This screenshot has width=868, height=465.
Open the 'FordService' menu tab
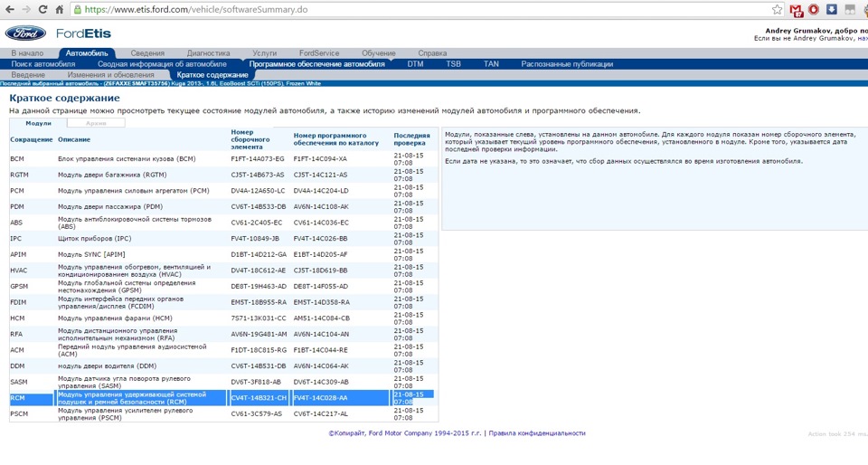319,53
